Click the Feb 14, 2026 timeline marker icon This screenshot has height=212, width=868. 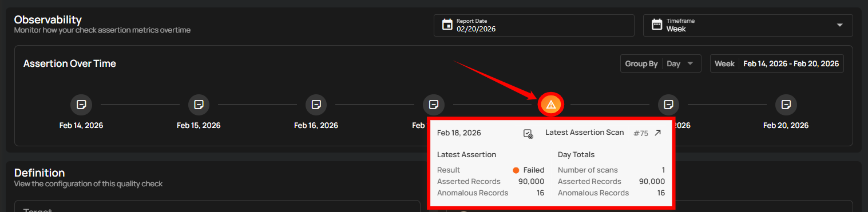point(81,105)
